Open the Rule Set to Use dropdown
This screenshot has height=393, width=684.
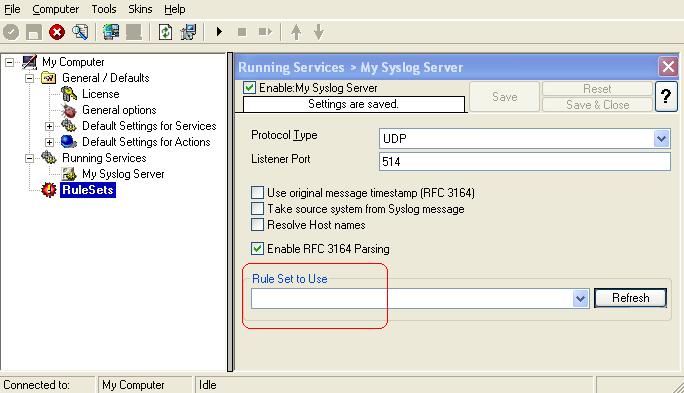coord(580,298)
